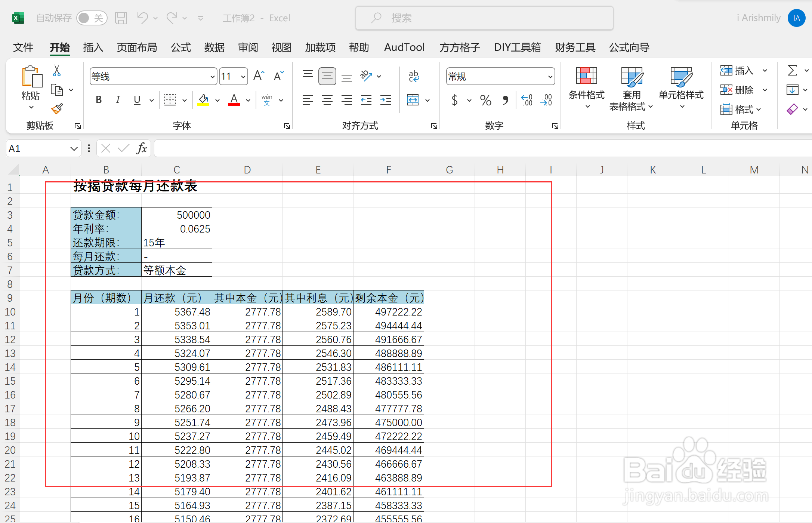Right-align the cell text
Image resolution: width=812 pixels, height=523 pixels.
click(x=347, y=100)
